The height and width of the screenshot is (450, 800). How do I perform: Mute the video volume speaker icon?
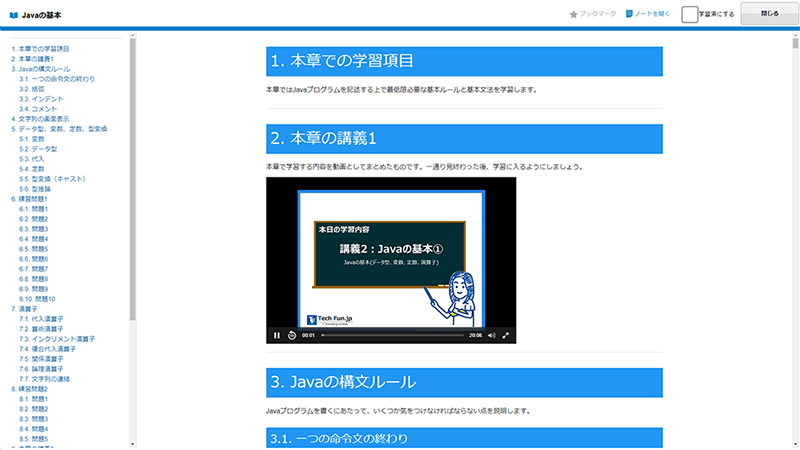(491, 335)
